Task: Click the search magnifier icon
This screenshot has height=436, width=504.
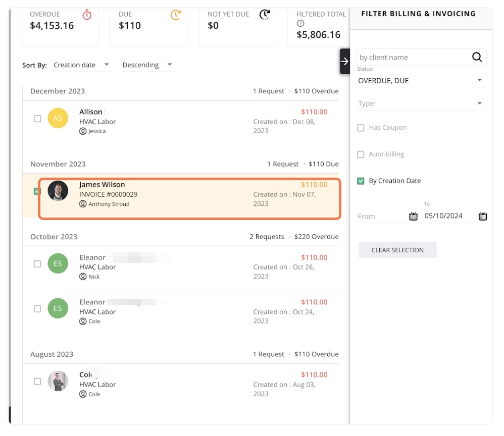Action: (x=477, y=58)
